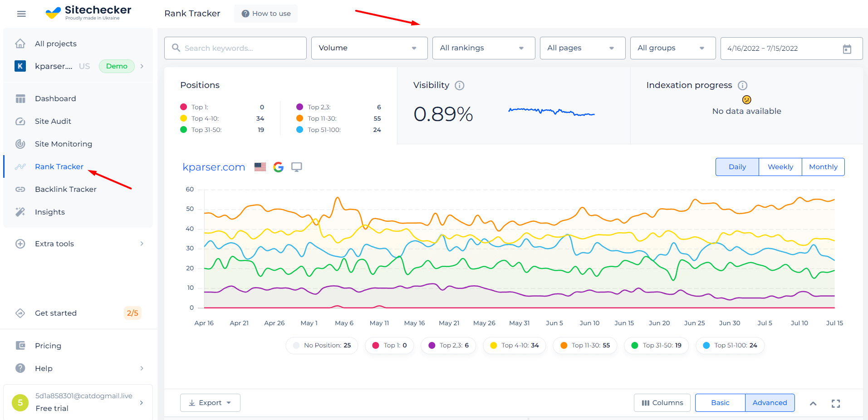Toggle Top 31-50 series in chart legend

(x=656, y=346)
